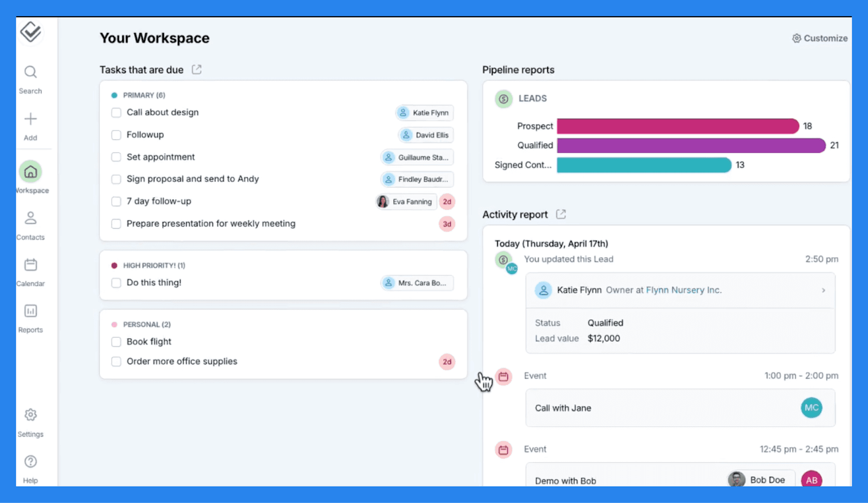Image resolution: width=868 pixels, height=503 pixels.
Task: Open Search from the sidebar
Action: (30, 79)
